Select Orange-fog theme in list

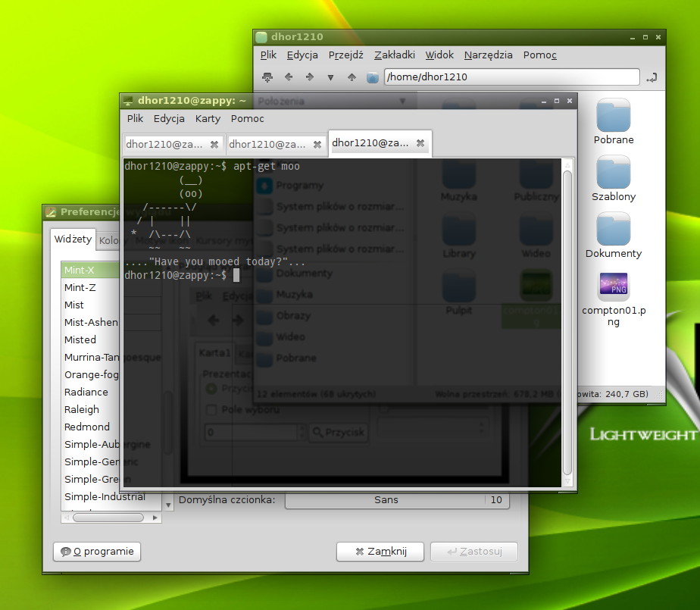pos(91,374)
